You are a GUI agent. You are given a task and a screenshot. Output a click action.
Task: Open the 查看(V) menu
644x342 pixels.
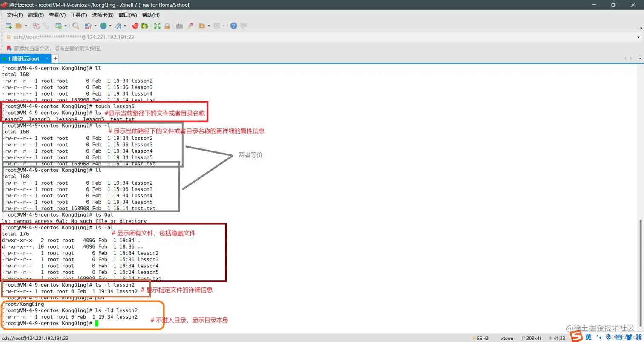[57, 15]
